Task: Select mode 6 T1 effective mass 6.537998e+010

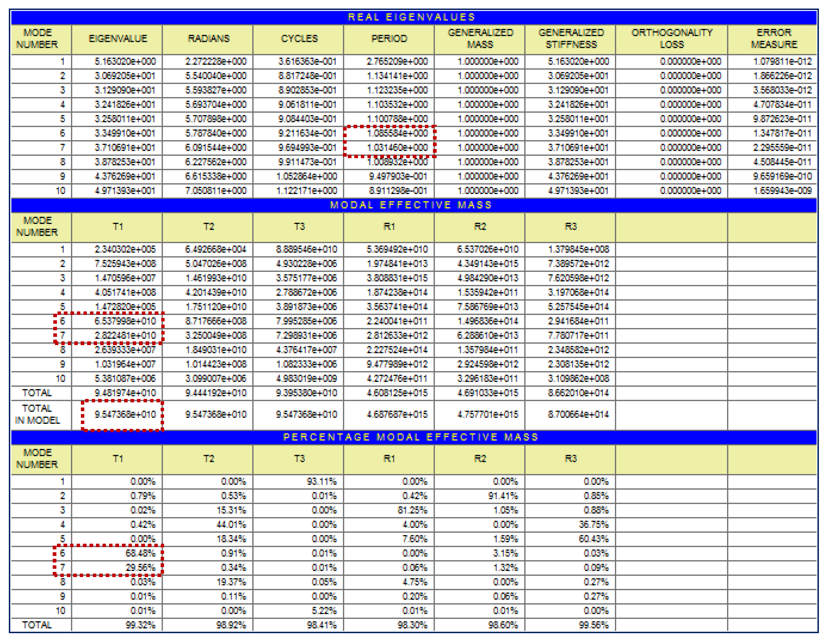Action: tap(125, 321)
